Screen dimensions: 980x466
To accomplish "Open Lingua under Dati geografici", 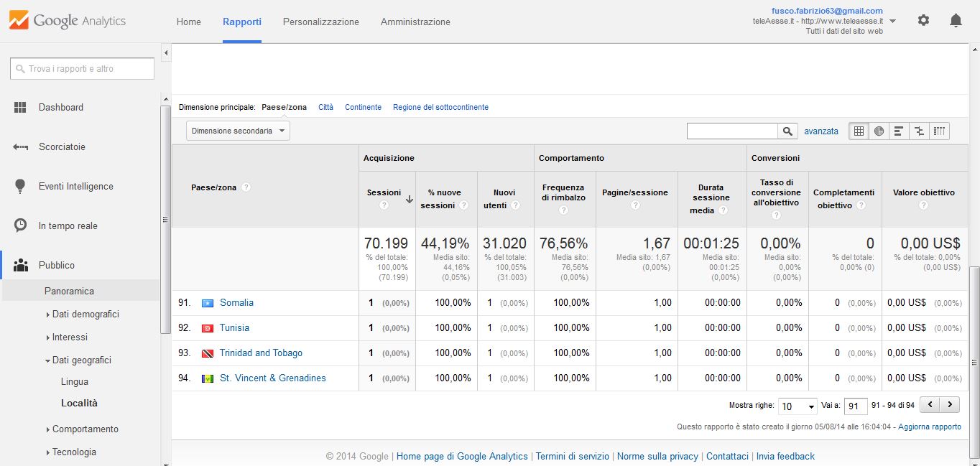I will pyautogui.click(x=75, y=381).
